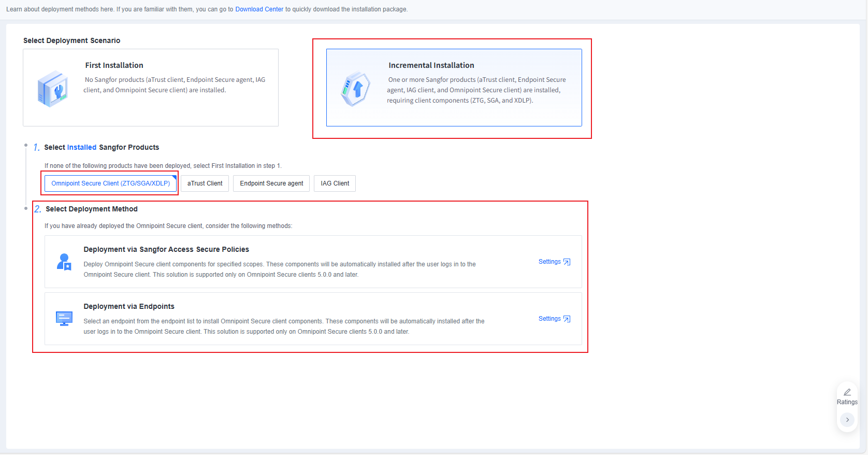The image size is (868, 455).
Task: Click the monitor icon for Deployment via Endpoints
Action: tap(64, 319)
